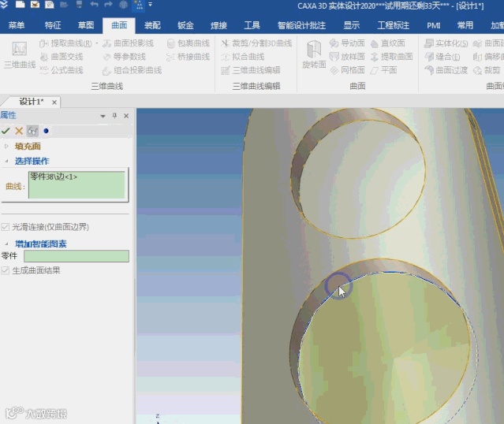Switch to the 装配 ribbon tab
Viewport: 504px width, 424px height.
click(152, 25)
